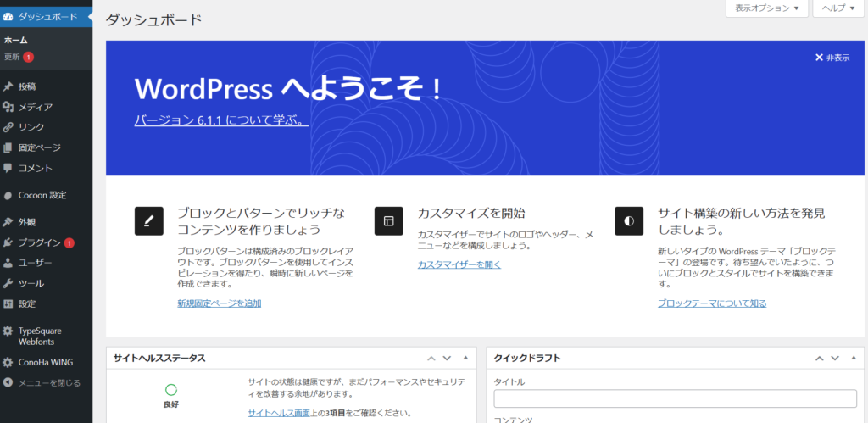Open the ヘルプ dropdown tab
The width and height of the screenshot is (868, 423).
coord(838,8)
